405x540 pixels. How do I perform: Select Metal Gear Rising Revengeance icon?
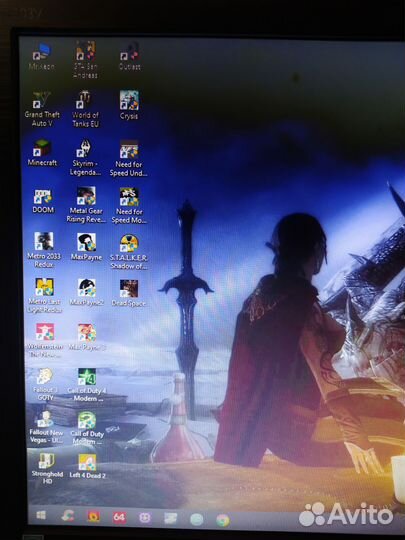pos(86,205)
